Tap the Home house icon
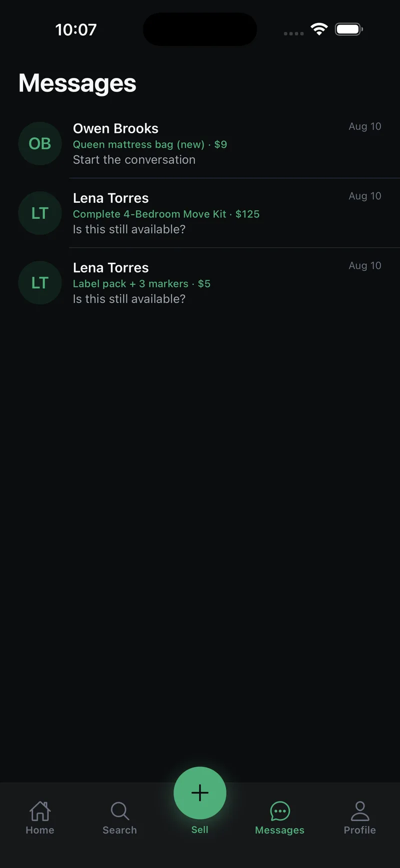Screen dimensions: 400x868 point(40,811)
